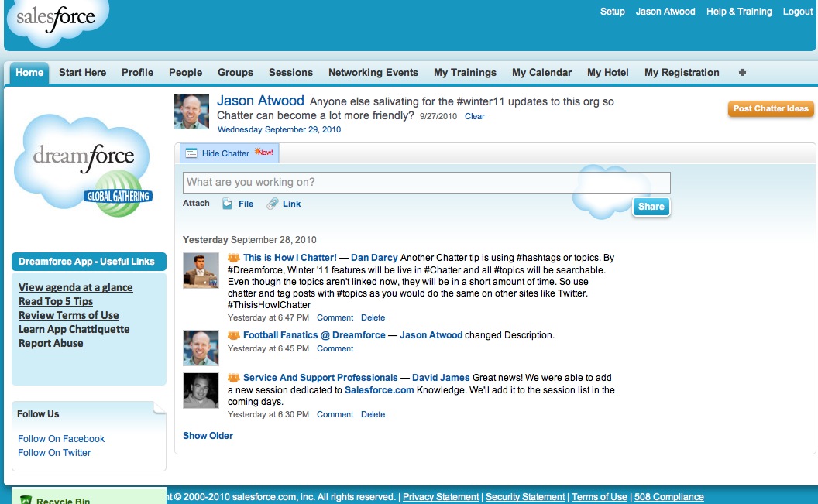Click the Hide Chatter feed icon
Viewport: 818px width, 504px height.
click(x=191, y=153)
